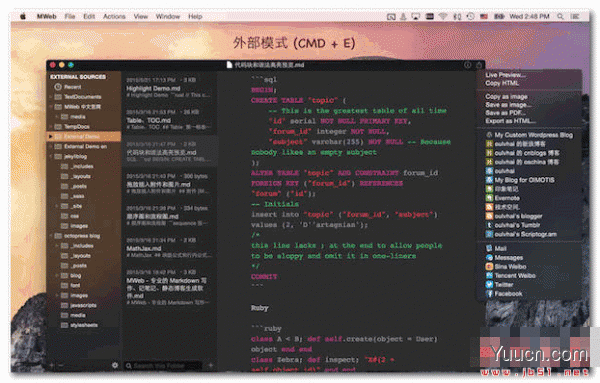This screenshot has width=600, height=383.
Task: Click the share icon in title bar
Action: pyautogui.click(x=478, y=65)
